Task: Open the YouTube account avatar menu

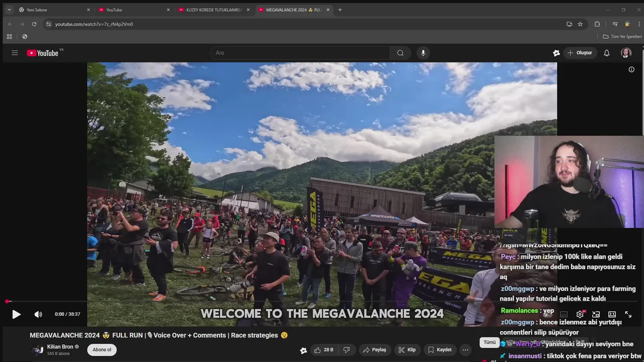Action: (626, 53)
